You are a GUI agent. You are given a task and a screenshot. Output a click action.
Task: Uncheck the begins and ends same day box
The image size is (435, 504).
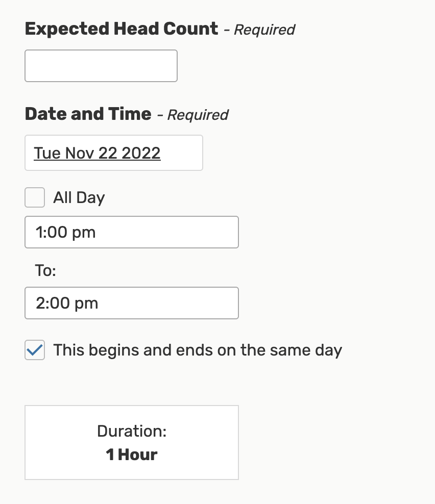(35, 350)
